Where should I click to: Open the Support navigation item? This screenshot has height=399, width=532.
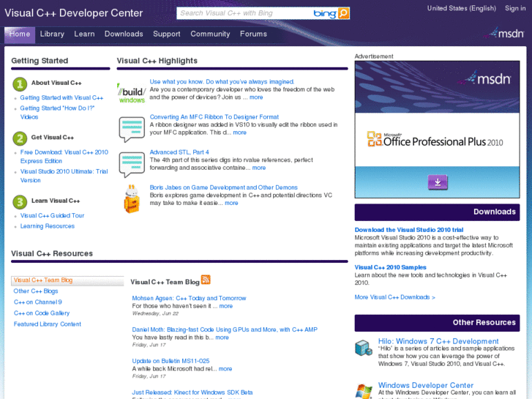[x=167, y=34]
